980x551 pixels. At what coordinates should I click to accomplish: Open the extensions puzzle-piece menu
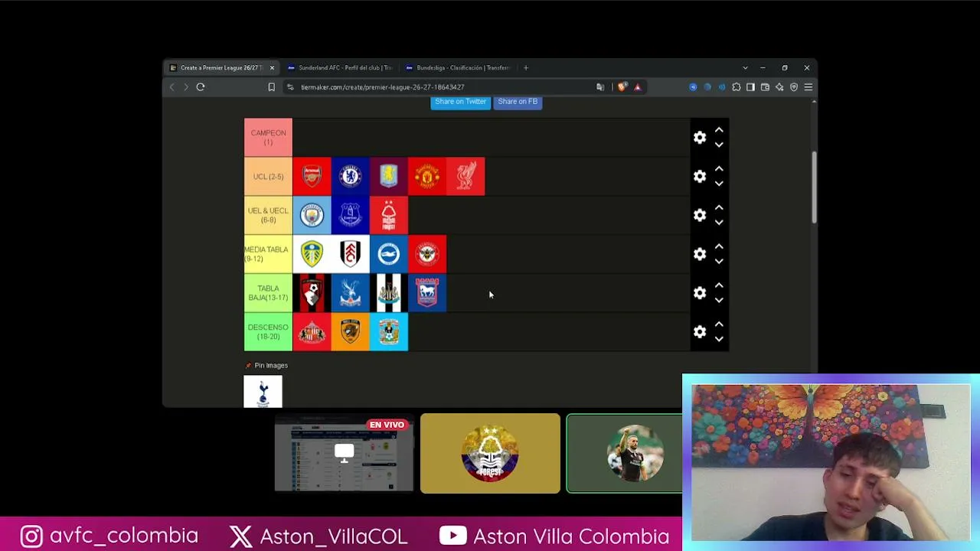pos(737,87)
